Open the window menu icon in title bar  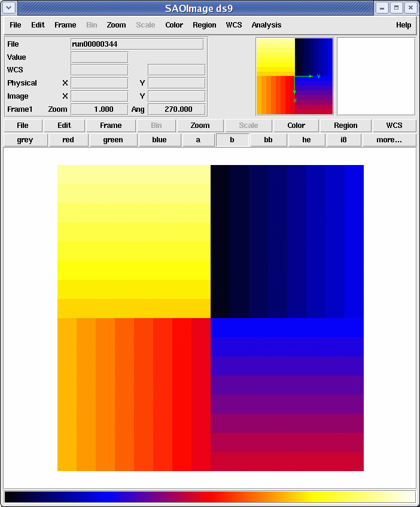click(8, 8)
